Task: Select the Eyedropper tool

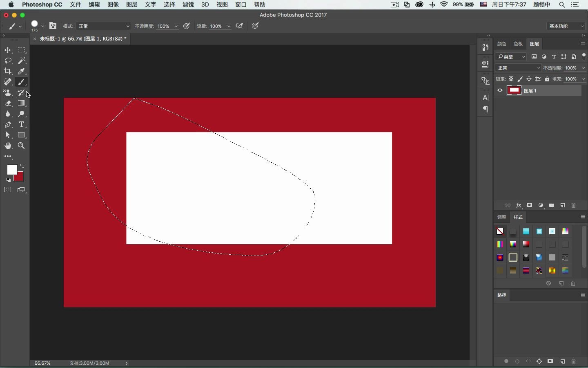Action: (x=21, y=71)
